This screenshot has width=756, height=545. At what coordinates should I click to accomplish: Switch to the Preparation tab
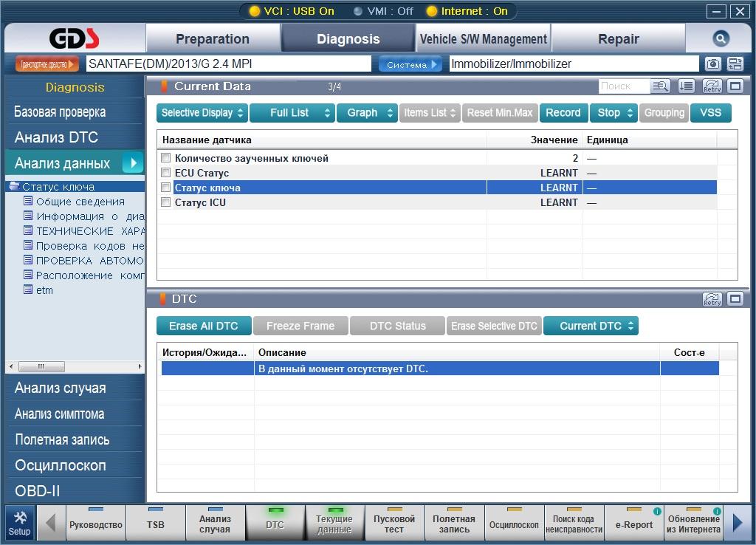(x=213, y=38)
